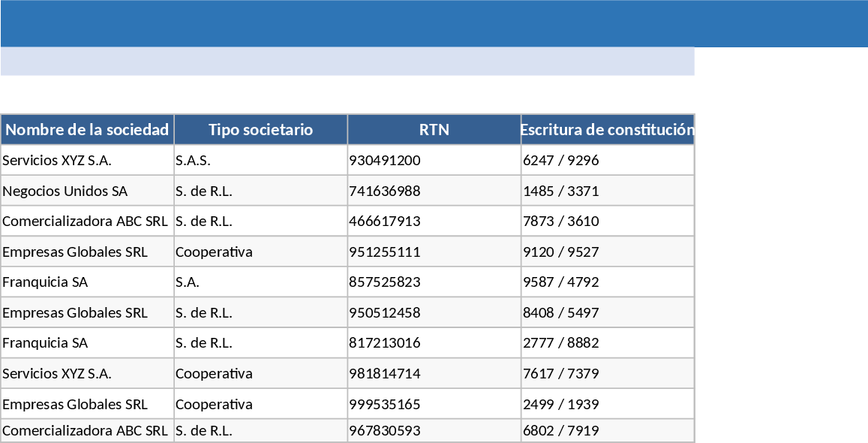Click the cell reading "1485 / 3371"

tap(608, 191)
